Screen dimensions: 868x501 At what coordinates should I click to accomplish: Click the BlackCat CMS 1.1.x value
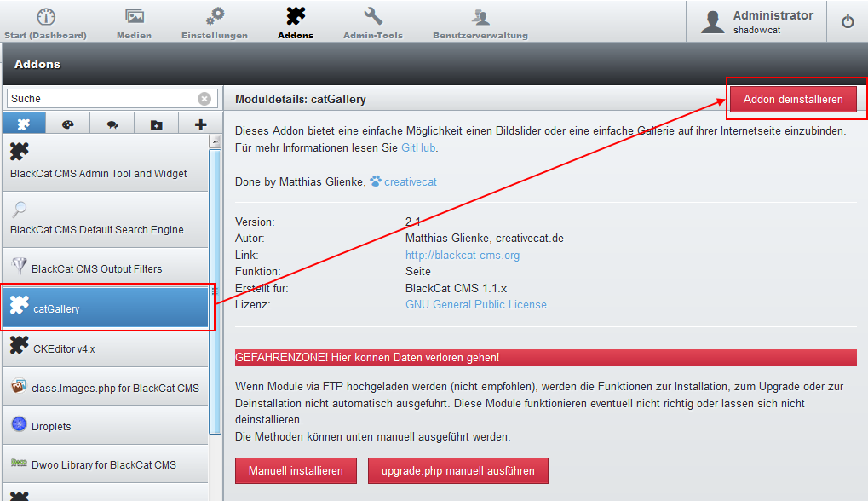point(456,289)
